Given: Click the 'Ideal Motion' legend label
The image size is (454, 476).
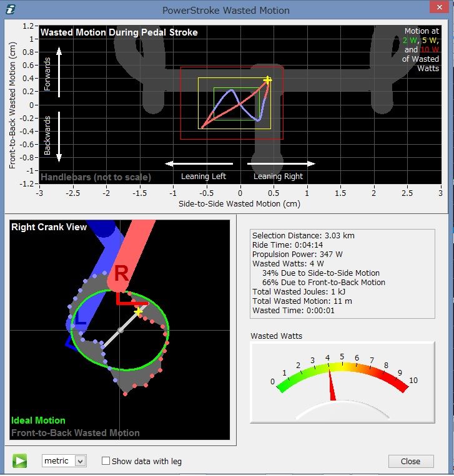Looking at the screenshot, I should tap(38, 420).
